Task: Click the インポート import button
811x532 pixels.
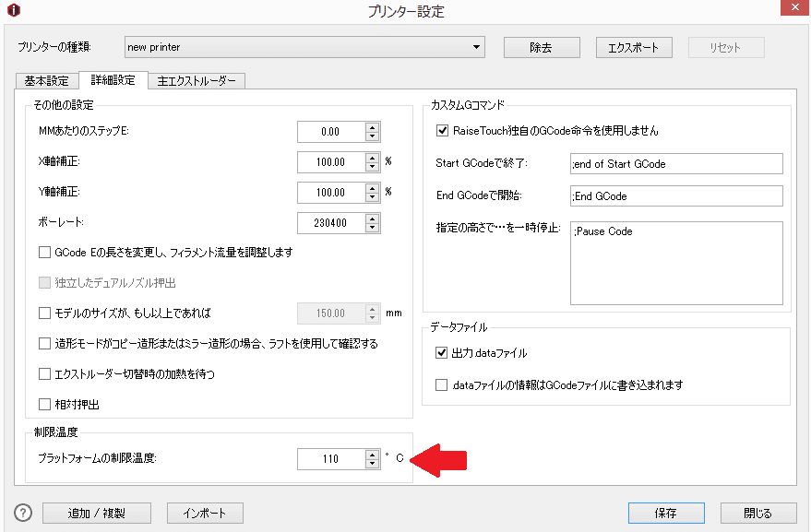Action: [205, 514]
